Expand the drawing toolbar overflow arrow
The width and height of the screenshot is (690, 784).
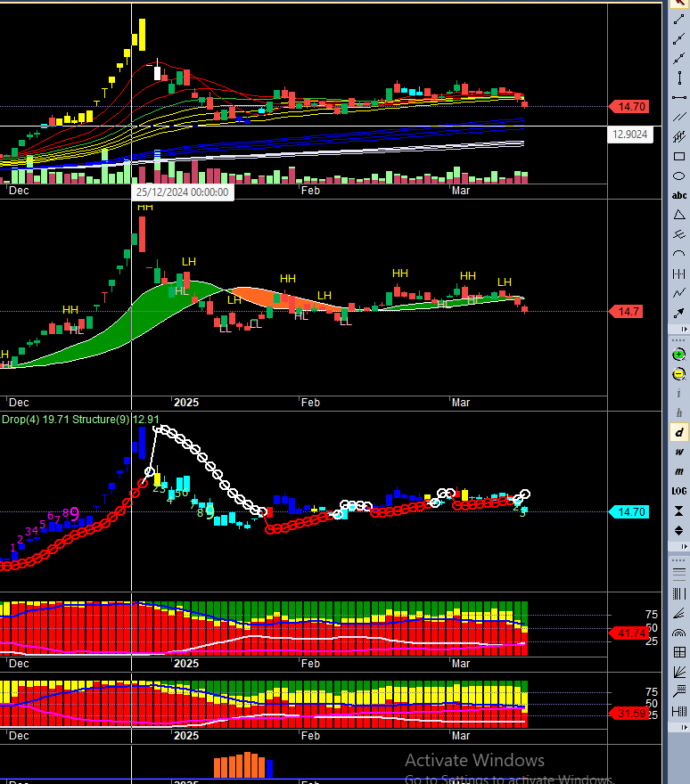(x=684, y=329)
